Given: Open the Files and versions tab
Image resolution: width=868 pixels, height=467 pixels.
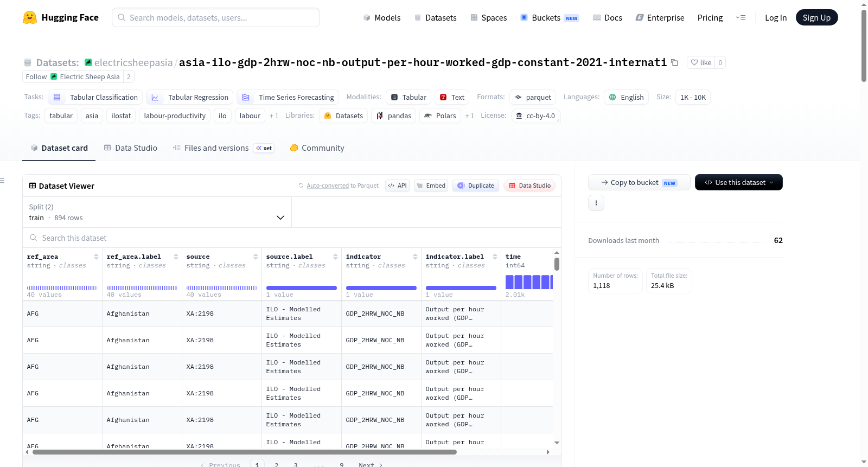Looking at the screenshot, I should [224, 148].
